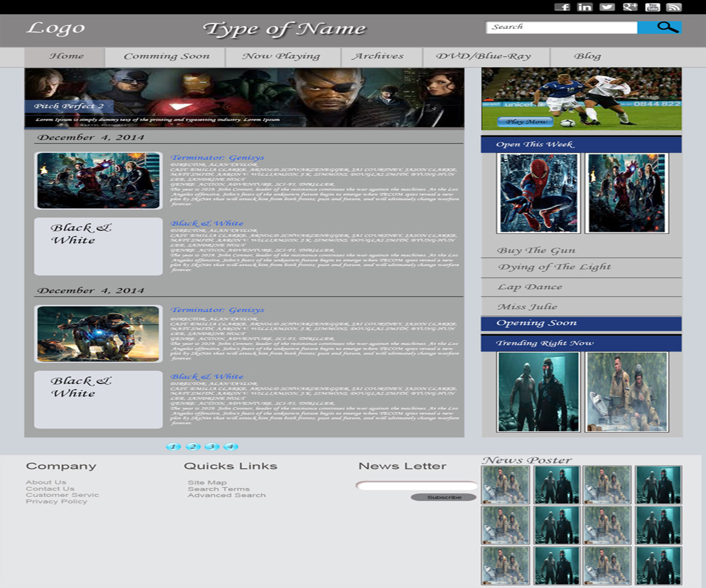The height and width of the screenshot is (588, 706).
Task: Go to the Home menu item
Action: coord(65,57)
